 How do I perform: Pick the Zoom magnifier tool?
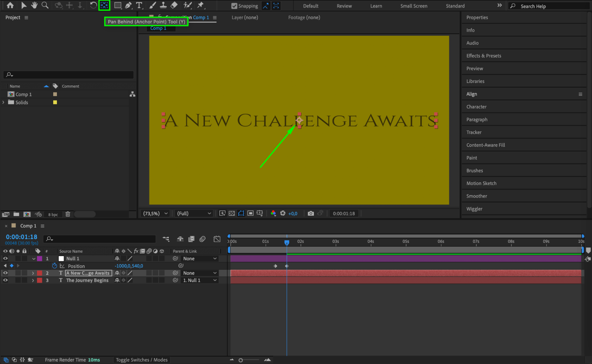click(x=45, y=5)
